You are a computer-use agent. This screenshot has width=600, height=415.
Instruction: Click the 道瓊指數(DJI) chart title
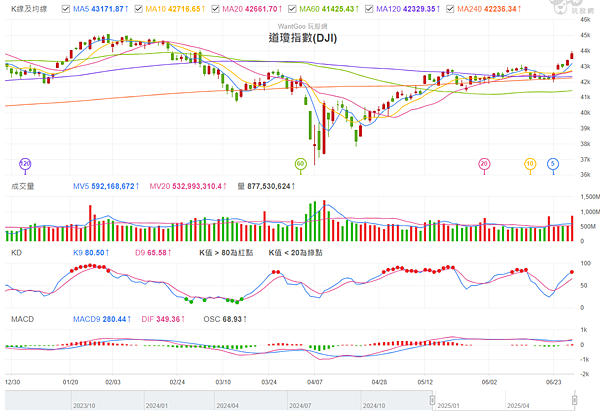click(x=303, y=38)
